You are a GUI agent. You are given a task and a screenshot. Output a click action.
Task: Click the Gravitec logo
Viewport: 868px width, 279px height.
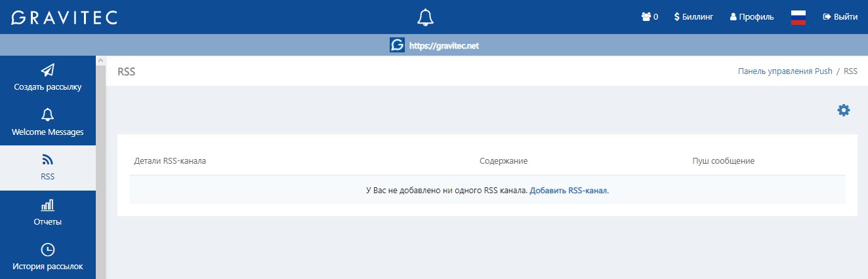click(64, 17)
